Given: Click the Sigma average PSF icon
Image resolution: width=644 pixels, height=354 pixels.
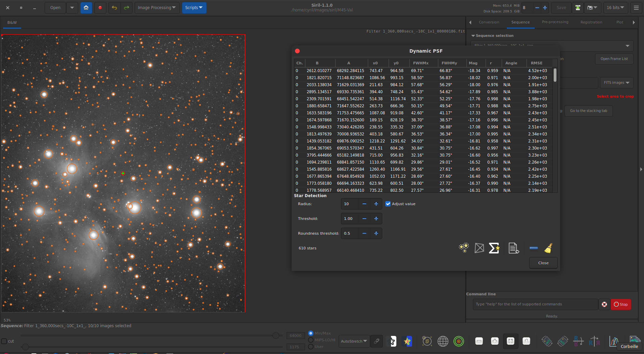Looking at the screenshot, I should click(x=494, y=248).
